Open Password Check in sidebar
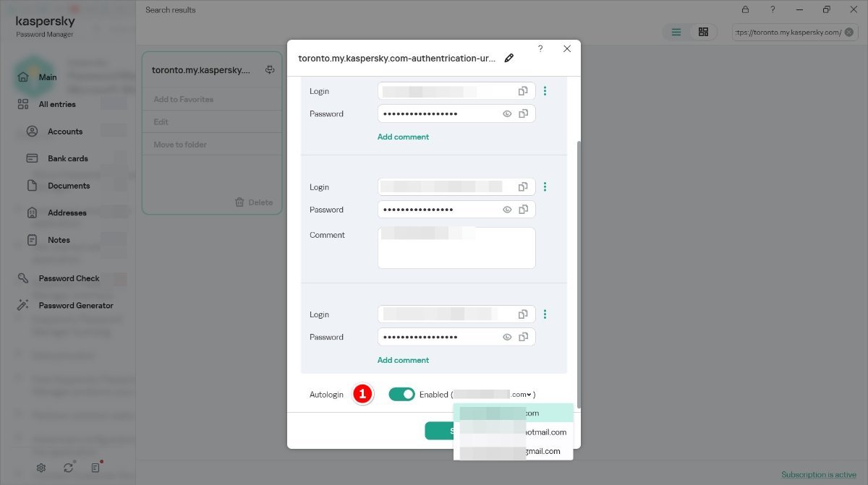Viewport: 868px width, 485px height. (69, 278)
